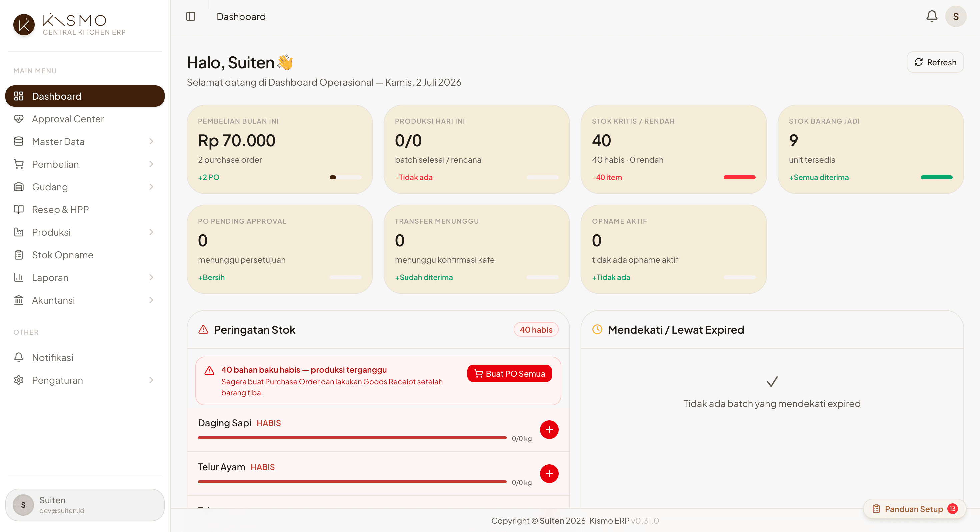This screenshot has height=532, width=980.
Task: Click the Gudang warehouse icon
Action: coord(19,186)
